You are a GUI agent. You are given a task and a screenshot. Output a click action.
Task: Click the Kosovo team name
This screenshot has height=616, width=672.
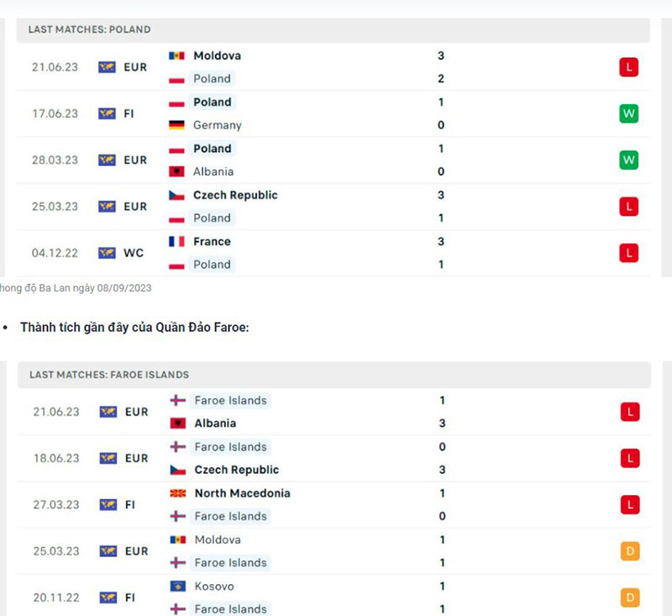(x=214, y=586)
